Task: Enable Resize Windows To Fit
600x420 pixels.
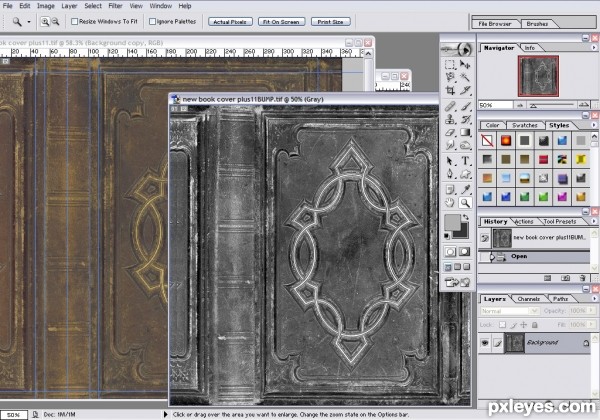Action: pos(75,21)
